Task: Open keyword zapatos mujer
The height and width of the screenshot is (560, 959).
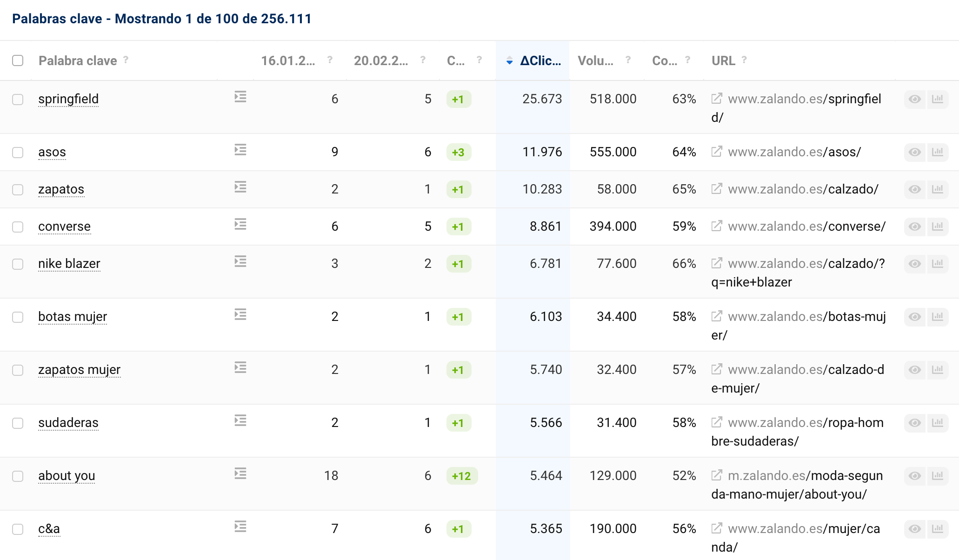Action: click(x=80, y=370)
